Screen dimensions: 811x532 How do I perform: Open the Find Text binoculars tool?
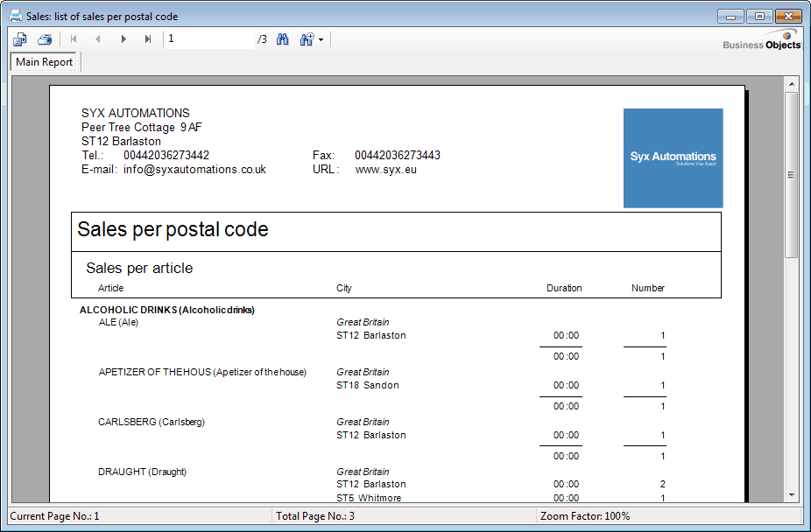pos(283,39)
